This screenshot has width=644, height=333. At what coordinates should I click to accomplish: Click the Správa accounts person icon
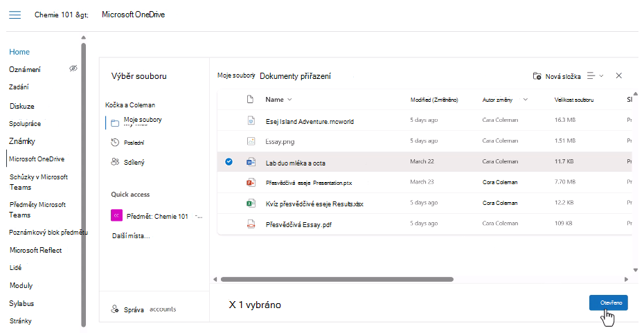[x=115, y=309]
